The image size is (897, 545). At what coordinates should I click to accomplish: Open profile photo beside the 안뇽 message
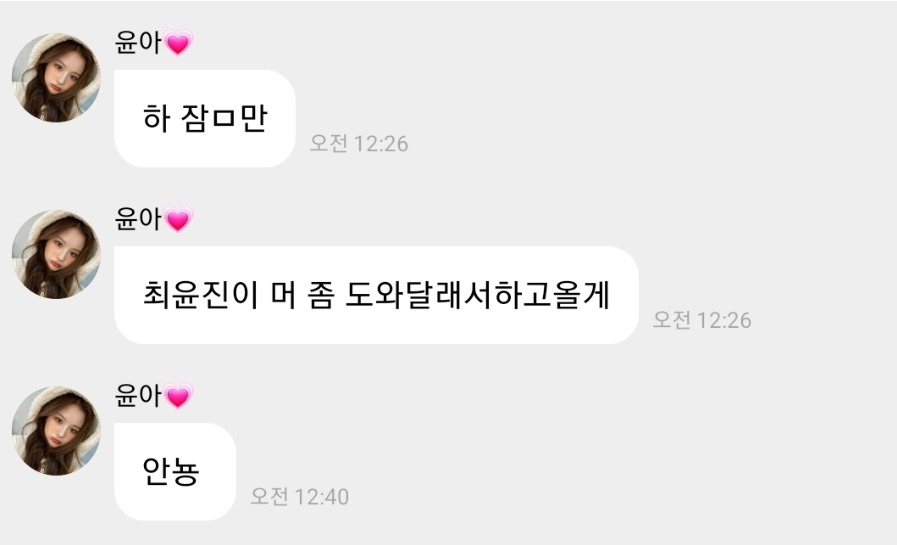(x=56, y=431)
